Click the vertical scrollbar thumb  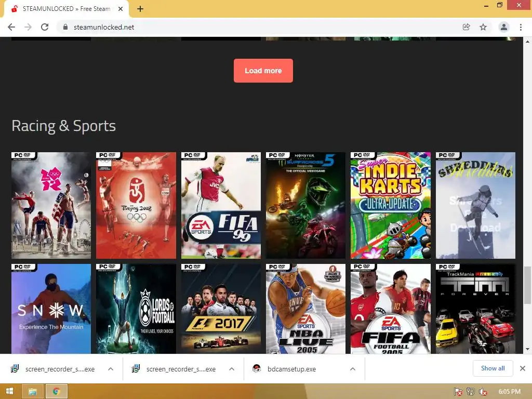[527, 285]
